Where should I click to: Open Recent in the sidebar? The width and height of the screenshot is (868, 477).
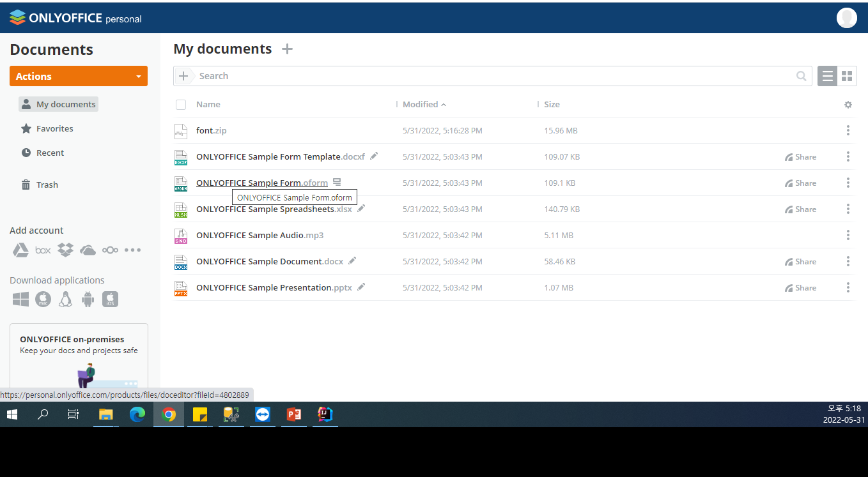[42, 153]
